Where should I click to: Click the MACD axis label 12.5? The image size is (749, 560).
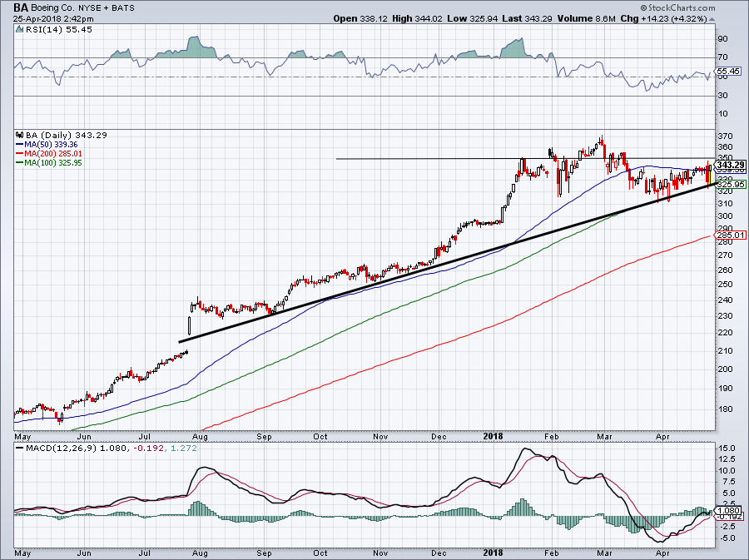point(727,459)
